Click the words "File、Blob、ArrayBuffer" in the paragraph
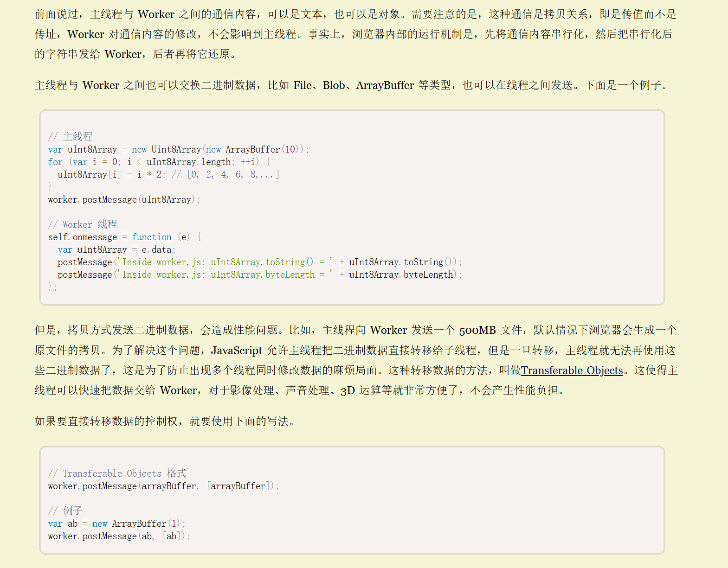 tap(354, 85)
